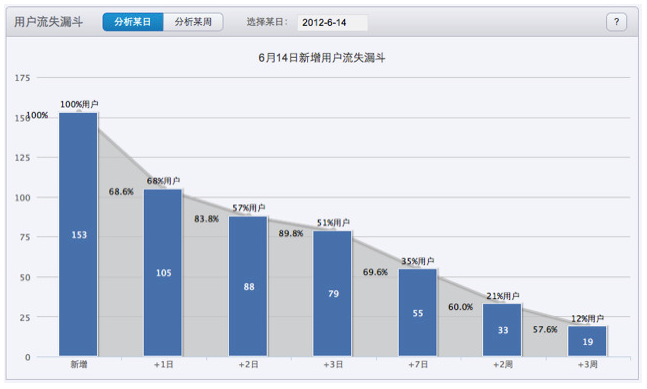Image resolution: width=647 pixels, height=389 pixels.
Task: Click the +2周 bar showing 33
Action: 502,330
